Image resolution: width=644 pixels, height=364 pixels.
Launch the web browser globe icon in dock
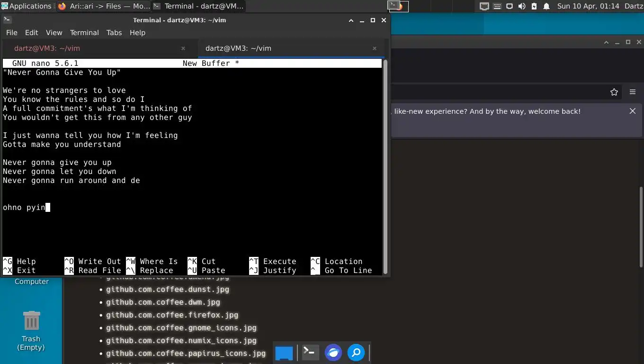coord(333,352)
